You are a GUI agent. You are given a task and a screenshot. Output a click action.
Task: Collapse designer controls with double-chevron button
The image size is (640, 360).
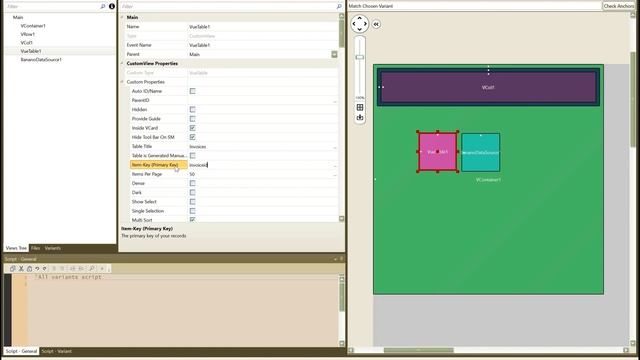coord(376,24)
